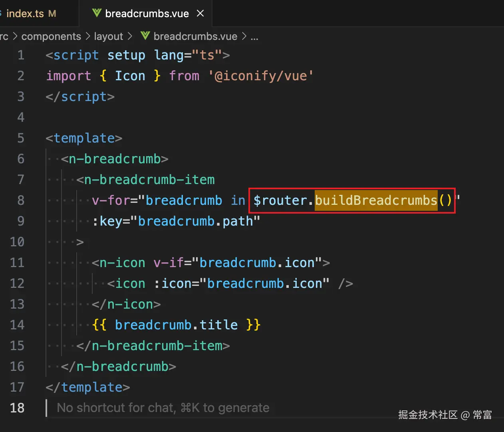Click line number 8 in gutter
Viewport: 504px width, 432px height.
[21, 200]
